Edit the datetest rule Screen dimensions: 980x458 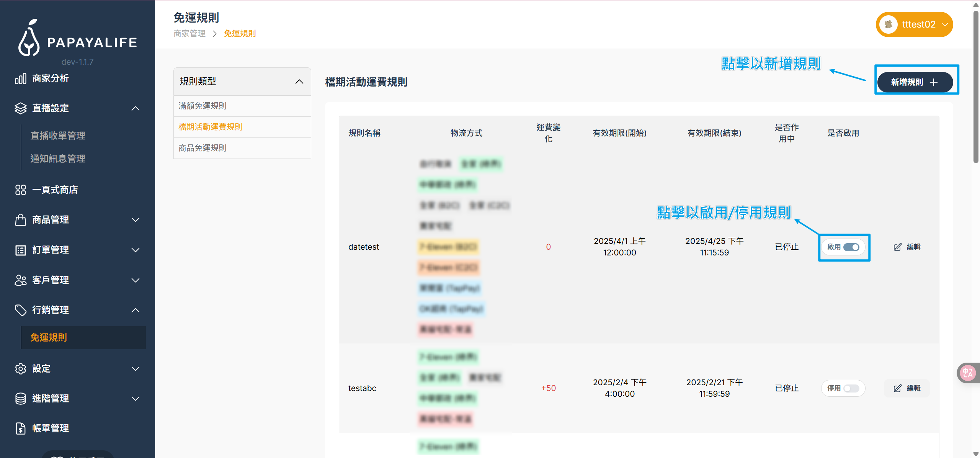(x=907, y=247)
